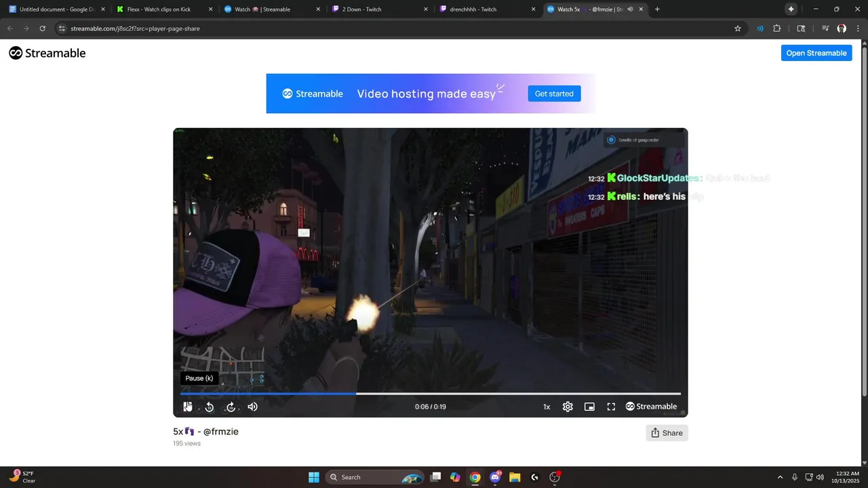Open the media controls toolbar icon
The height and width of the screenshot is (488, 868).
pos(825,28)
